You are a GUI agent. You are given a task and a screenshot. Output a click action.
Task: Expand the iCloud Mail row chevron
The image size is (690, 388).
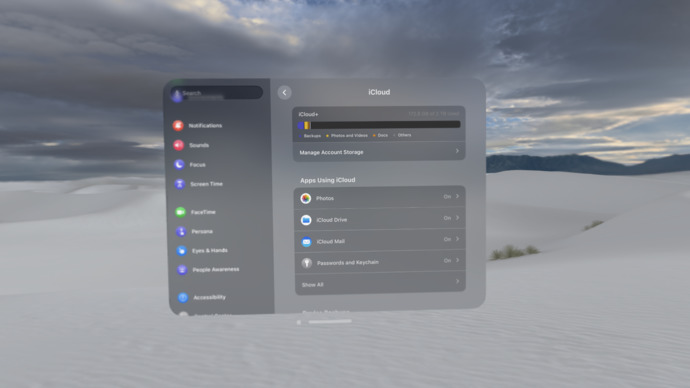tap(458, 239)
